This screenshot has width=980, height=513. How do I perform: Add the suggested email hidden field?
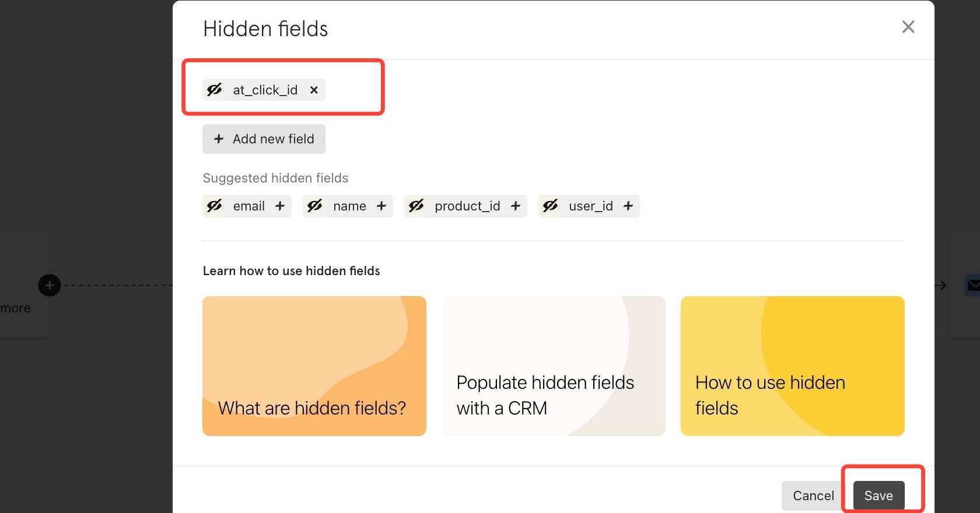280,206
